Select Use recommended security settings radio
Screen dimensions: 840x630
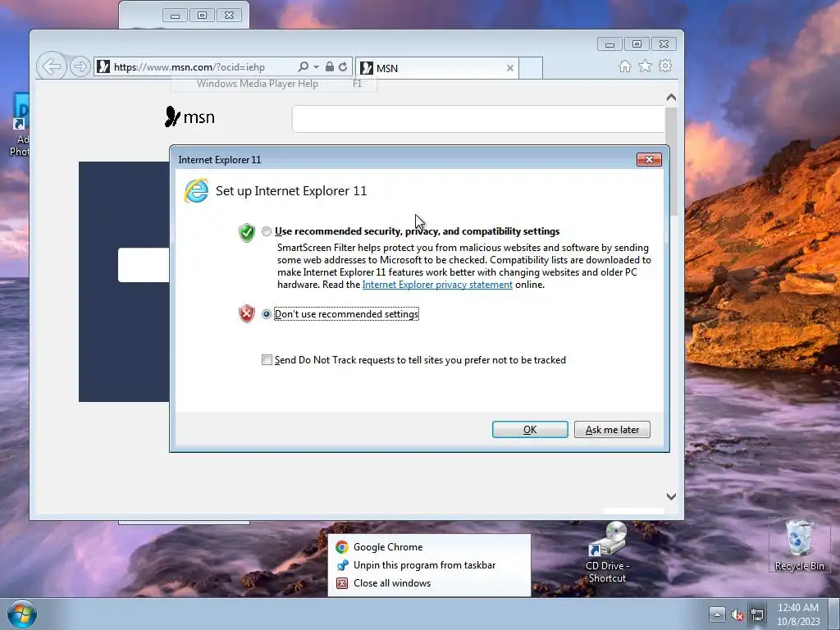coord(267,231)
